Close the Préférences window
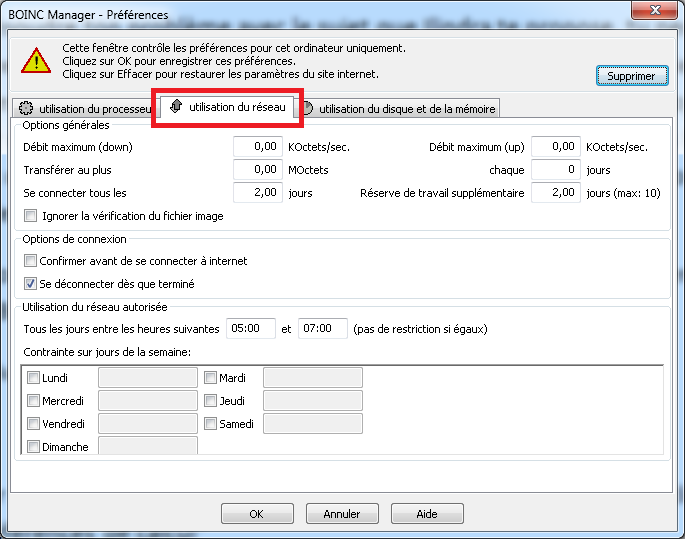This screenshot has width=685, height=539. [x=655, y=10]
